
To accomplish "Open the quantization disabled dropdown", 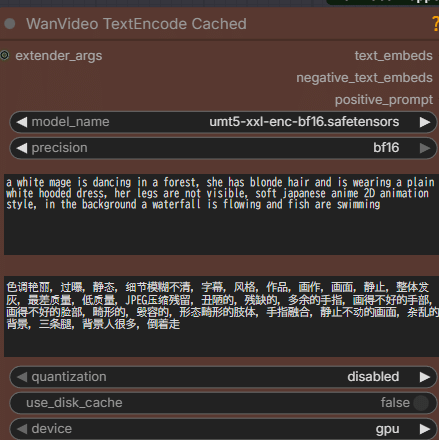I will (223, 377).
